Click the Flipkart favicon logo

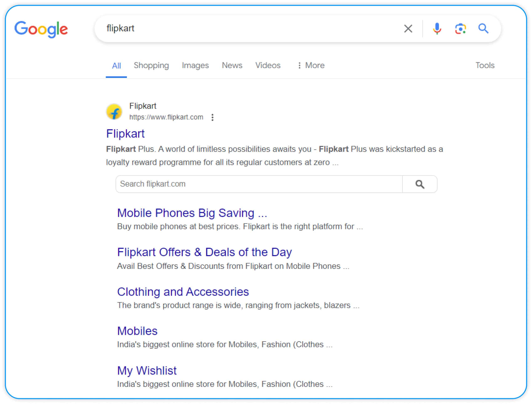click(x=114, y=112)
